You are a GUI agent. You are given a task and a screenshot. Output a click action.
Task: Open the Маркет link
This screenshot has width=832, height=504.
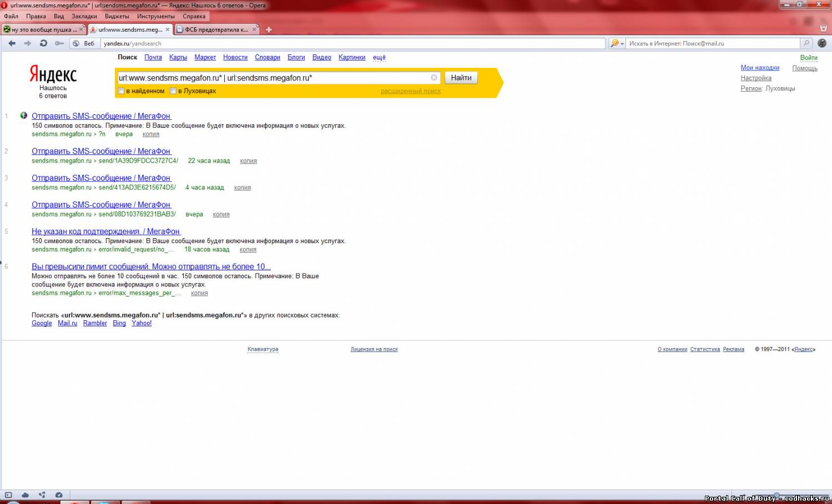(205, 57)
